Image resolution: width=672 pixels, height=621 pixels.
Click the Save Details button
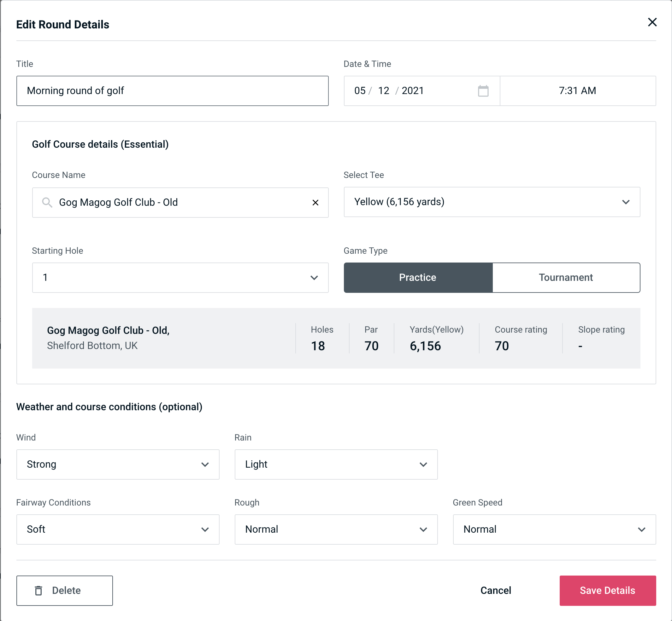click(607, 590)
